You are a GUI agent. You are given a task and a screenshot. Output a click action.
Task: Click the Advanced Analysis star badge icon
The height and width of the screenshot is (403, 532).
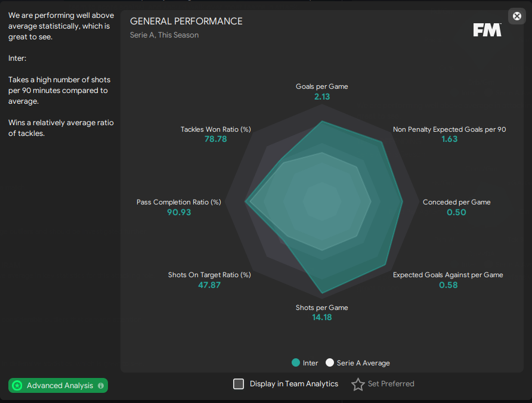[17, 385]
